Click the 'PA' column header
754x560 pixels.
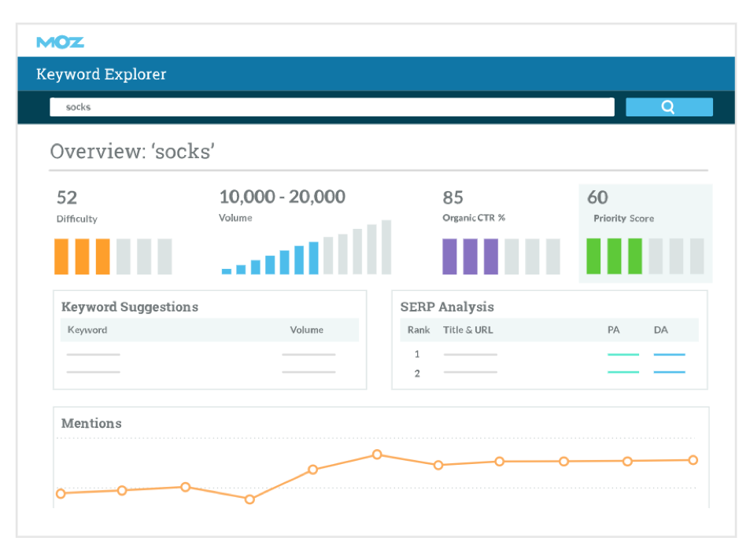tap(614, 330)
